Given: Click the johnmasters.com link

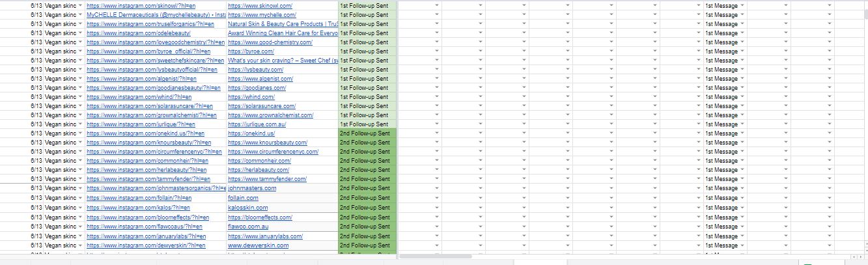Looking at the screenshot, I should [x=252, y=188].
